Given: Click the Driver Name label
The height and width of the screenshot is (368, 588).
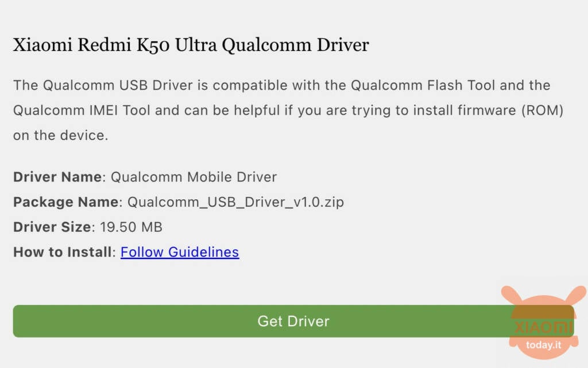Looking at the screenshot, I should (57, 177).
